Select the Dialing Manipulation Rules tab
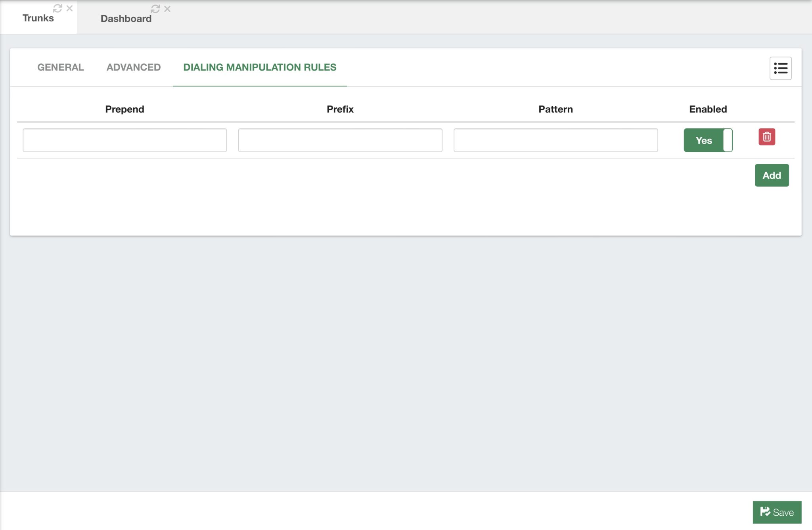Viewport: 812px width, 530px height. [x=260, y=67]
